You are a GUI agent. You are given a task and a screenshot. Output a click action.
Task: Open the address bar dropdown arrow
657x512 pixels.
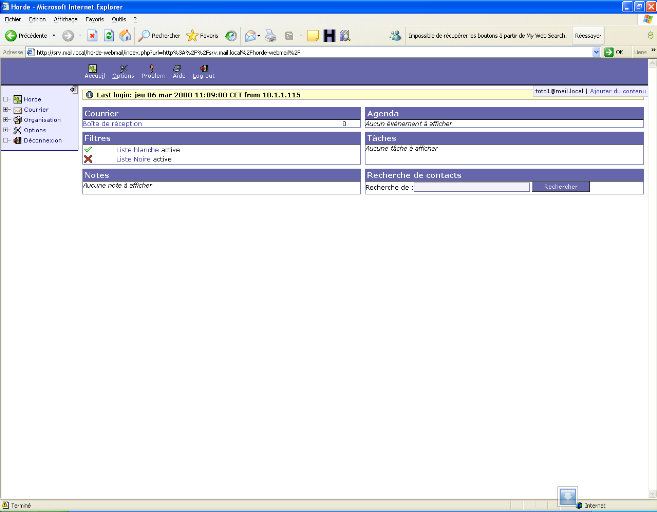tap(596, 52)
